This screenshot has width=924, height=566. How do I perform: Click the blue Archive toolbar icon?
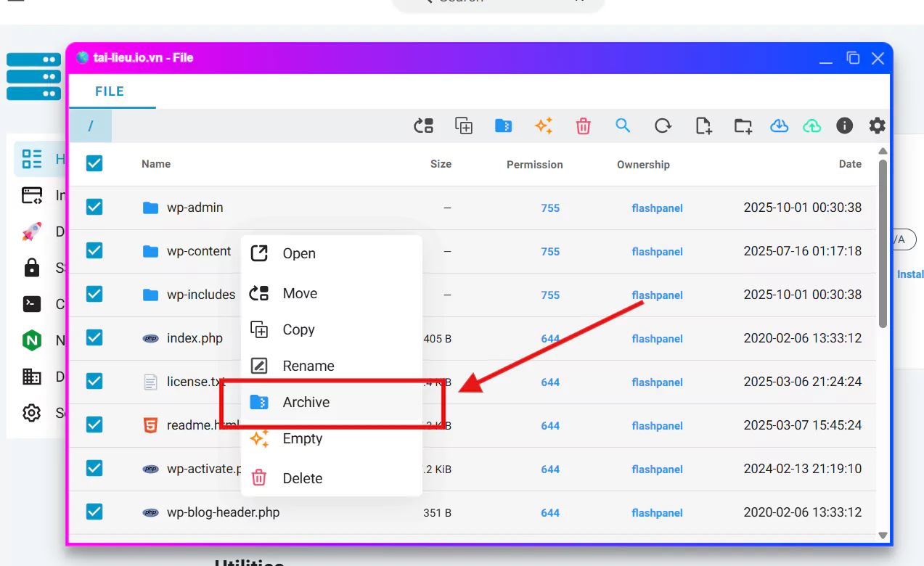point(504,126)
